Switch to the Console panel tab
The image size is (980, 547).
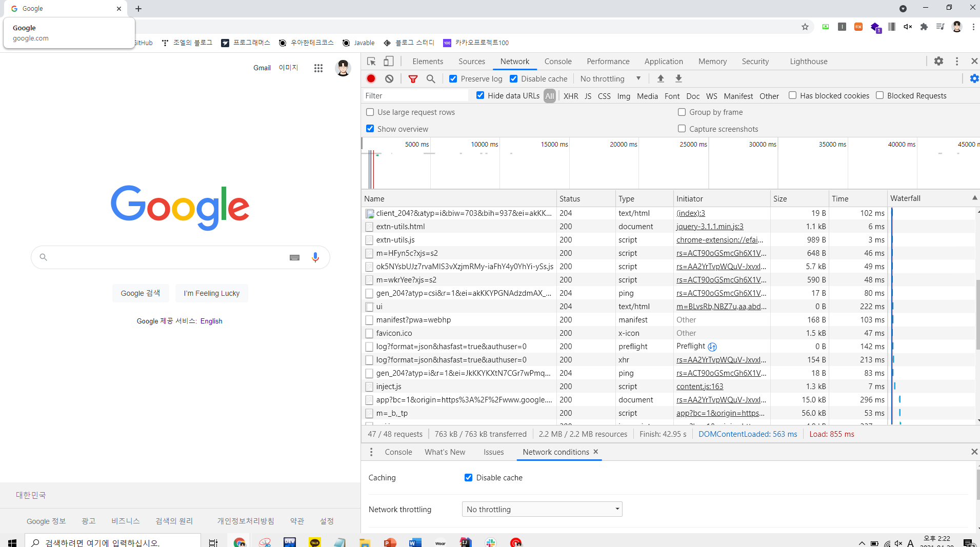pyautogui.click(x=557, y=61)
